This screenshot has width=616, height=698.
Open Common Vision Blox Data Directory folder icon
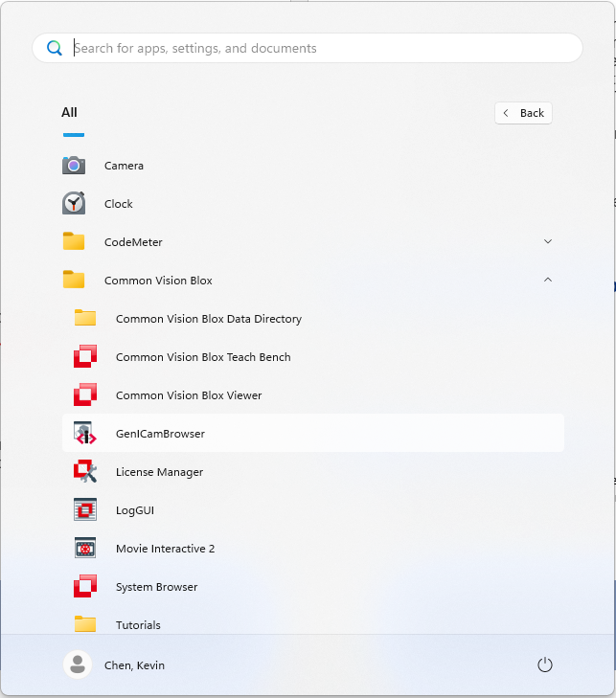pyautogui.click(x=85, y=318)
